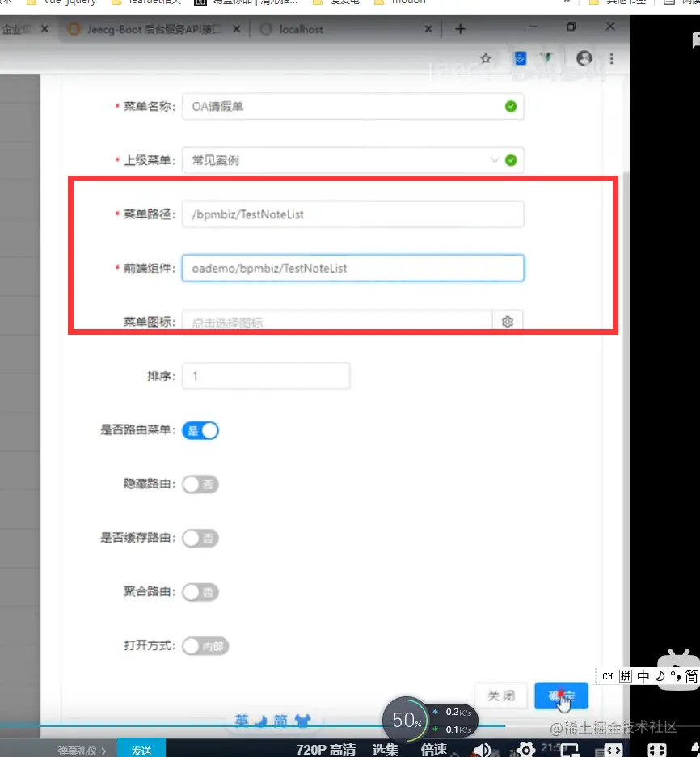Image resolution: width=700 pixels, height=757 pixels.
Task: Open the 720P 高清 quality selector
Action: 327,748
